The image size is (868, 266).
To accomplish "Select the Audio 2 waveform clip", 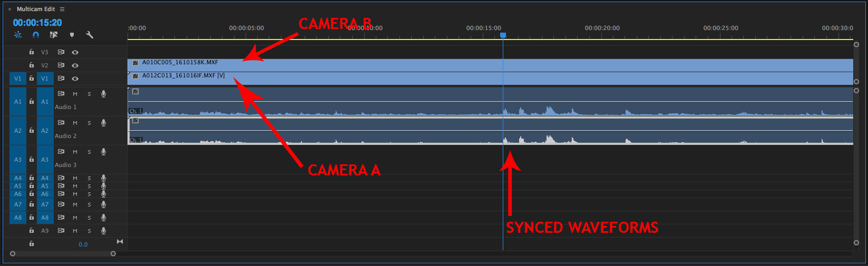I will coord(490,131).
